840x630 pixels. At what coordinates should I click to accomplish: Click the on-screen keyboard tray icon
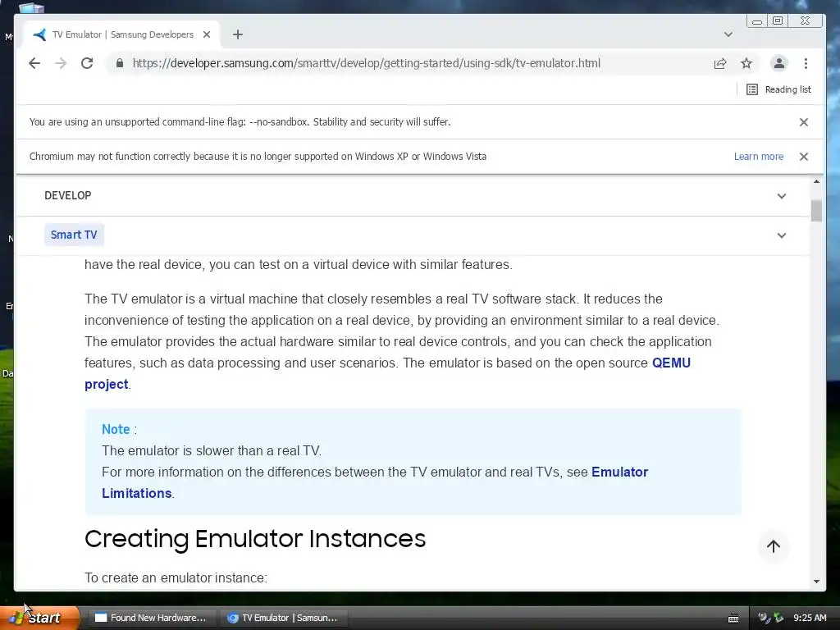click(733, 619)
